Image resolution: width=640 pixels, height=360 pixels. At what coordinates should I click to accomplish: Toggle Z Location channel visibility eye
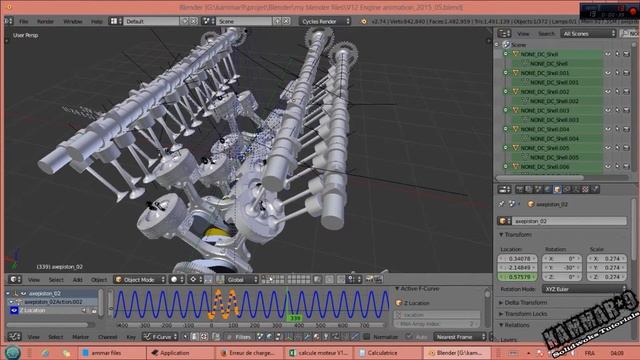[14, 310]
